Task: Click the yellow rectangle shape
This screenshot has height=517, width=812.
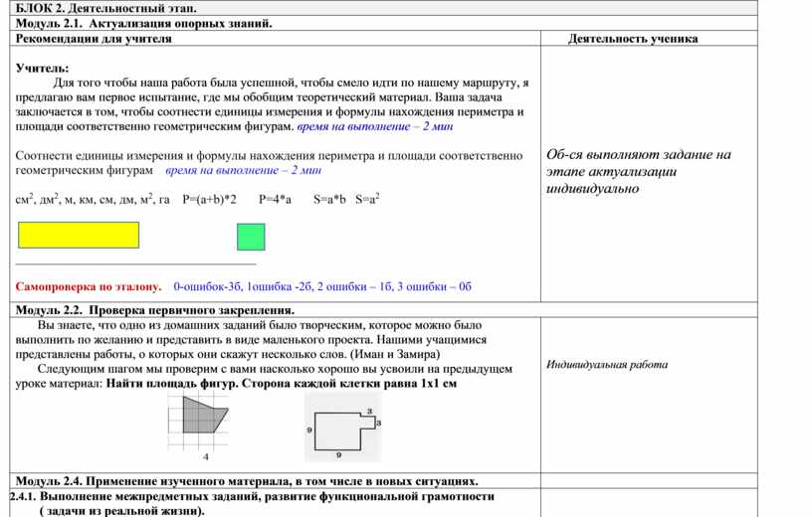Action: click(x=79, y=235)
